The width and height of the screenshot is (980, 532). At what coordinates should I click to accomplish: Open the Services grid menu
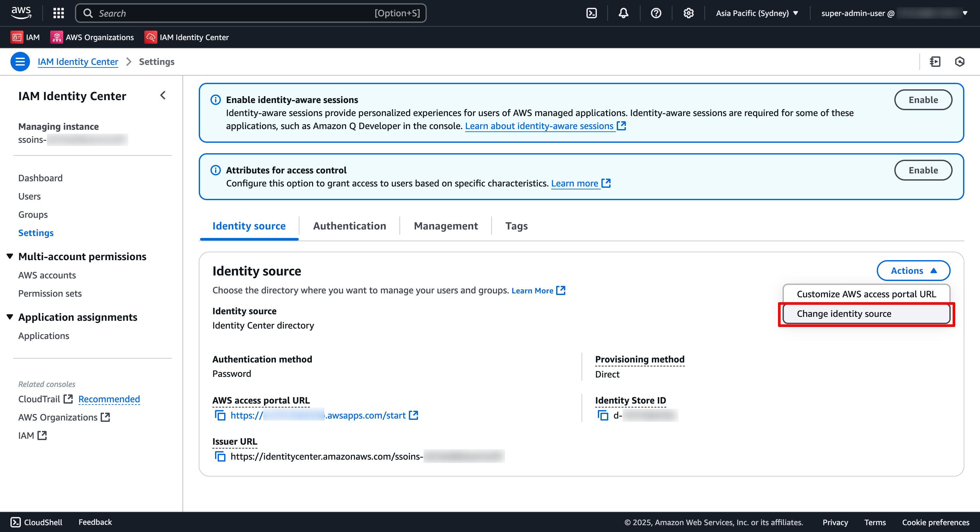[58, 13]
